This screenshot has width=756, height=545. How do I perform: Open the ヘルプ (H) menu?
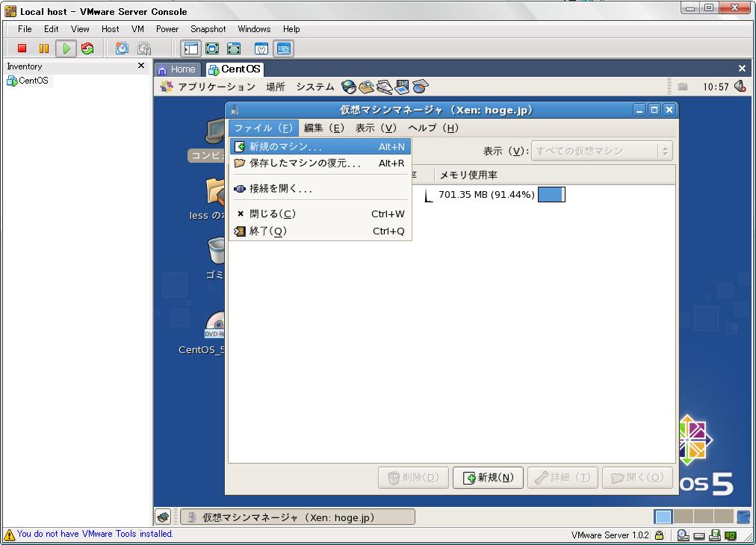click(433, 128)
